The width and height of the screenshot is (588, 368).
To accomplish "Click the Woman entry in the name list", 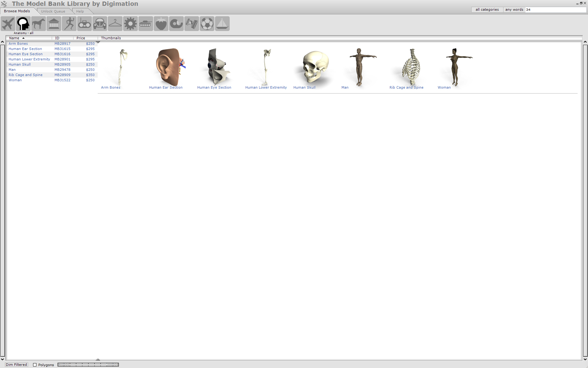I will pos(15,80).
